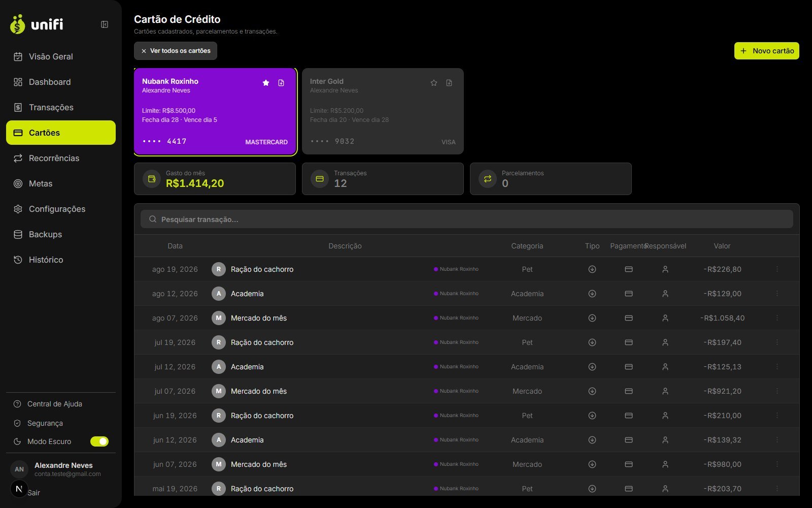
Task: Click the card icon in Transações stat
Action: (x=320, y=179)
